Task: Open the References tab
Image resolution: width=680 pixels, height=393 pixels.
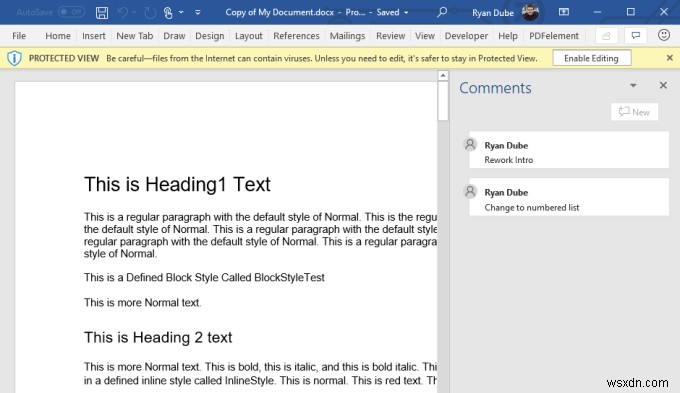Action: pyautogui.click(x=296, y=36)
